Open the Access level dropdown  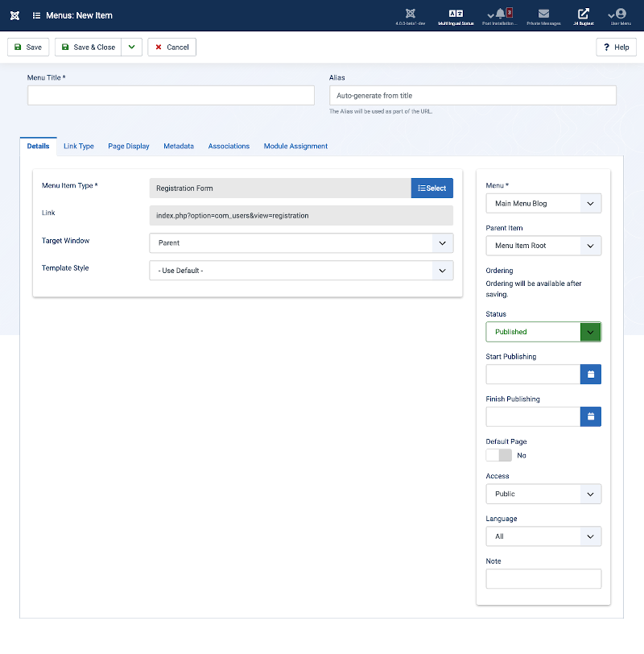[543, 494]
